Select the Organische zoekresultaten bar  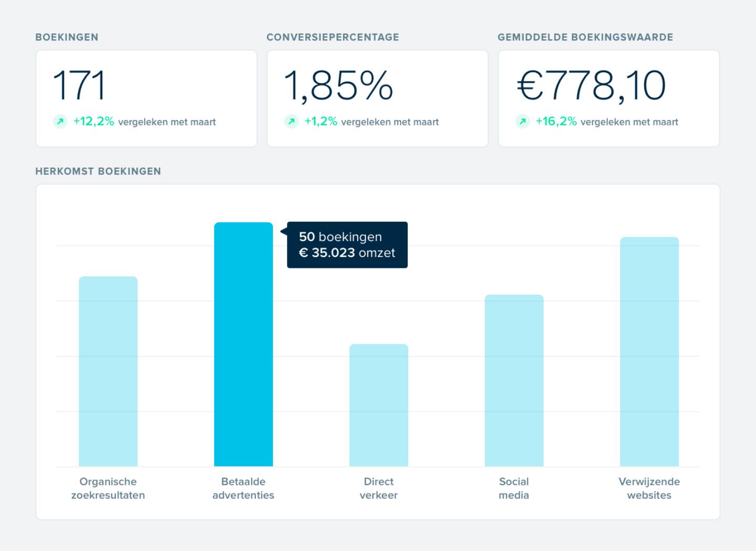pyautogui.click(x=108, y=371)
